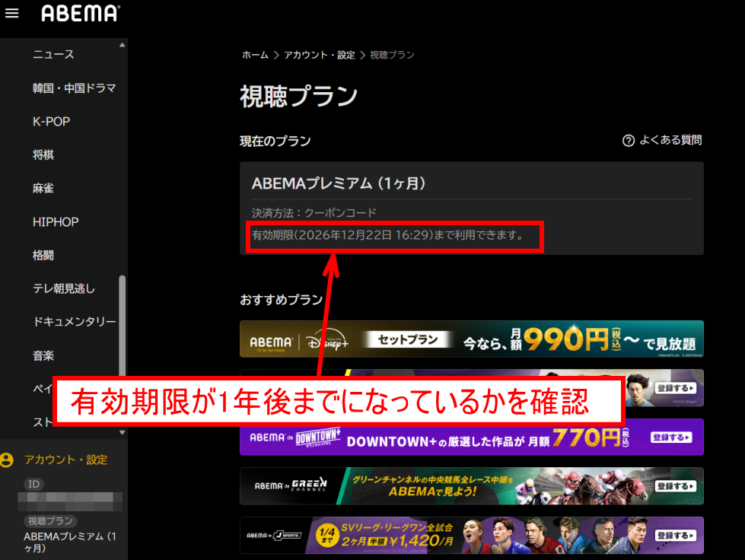
Task: Click アカウント・設定 breadcrumb link
Action: pyautogui.click(x=319, y=56)
